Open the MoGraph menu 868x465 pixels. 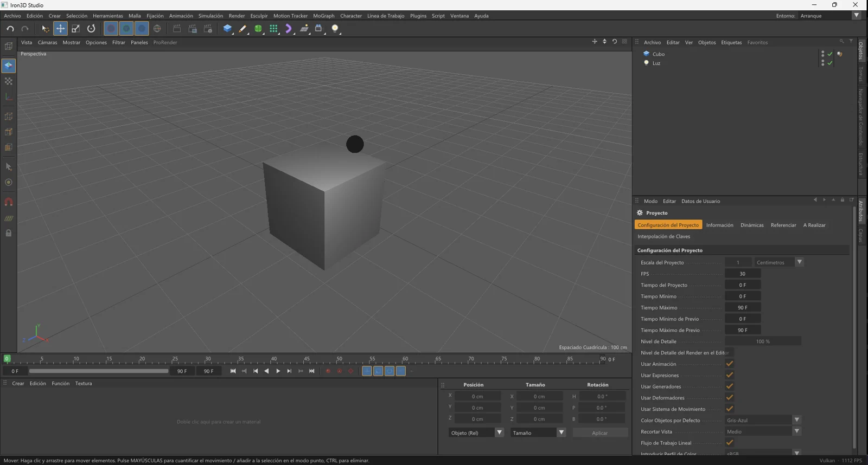[x=324, y=16]
